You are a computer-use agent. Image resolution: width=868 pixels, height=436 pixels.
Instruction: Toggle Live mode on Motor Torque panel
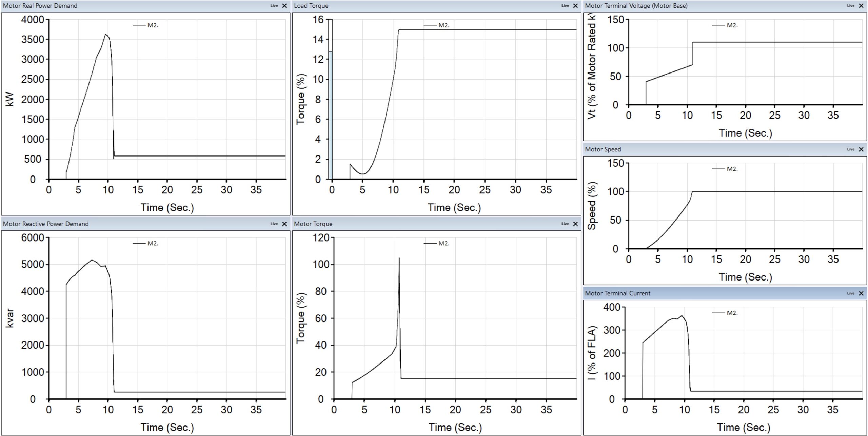(x=565, y=224)
